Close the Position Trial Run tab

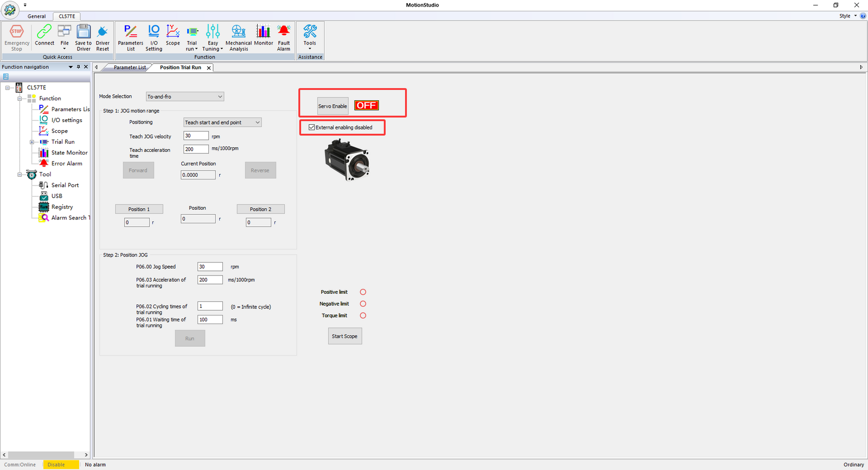209,68
